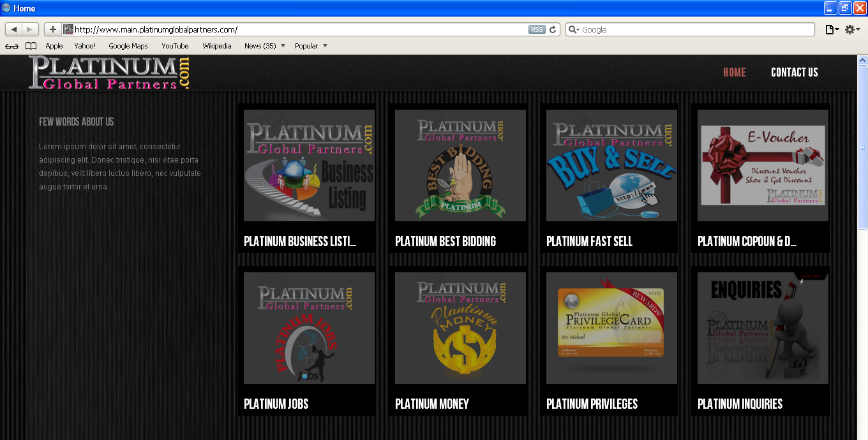The width and height of the screenshot is (868, 440).
Task: Open the settings gear menu
Action: tap(852, 29)
